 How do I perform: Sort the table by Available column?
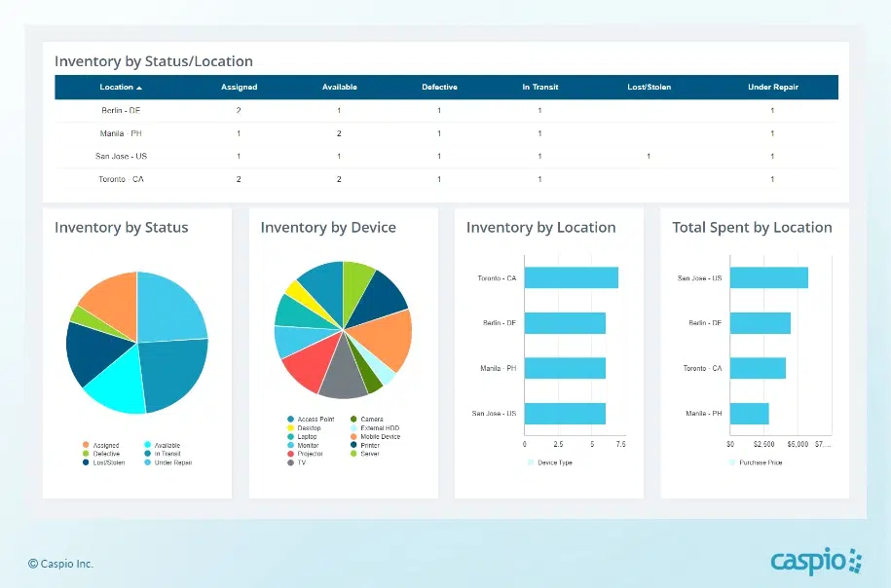click(x=339, y=88)
